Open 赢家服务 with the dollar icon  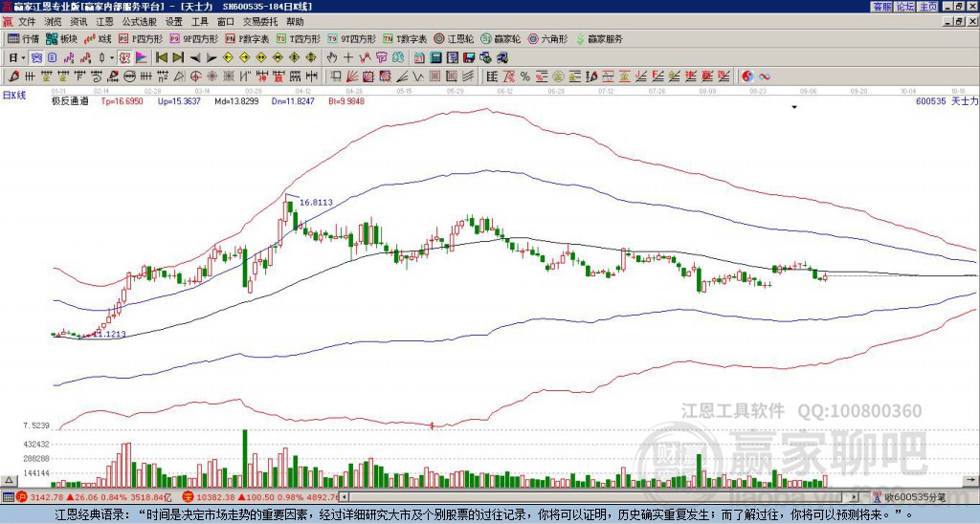point(599,38)
